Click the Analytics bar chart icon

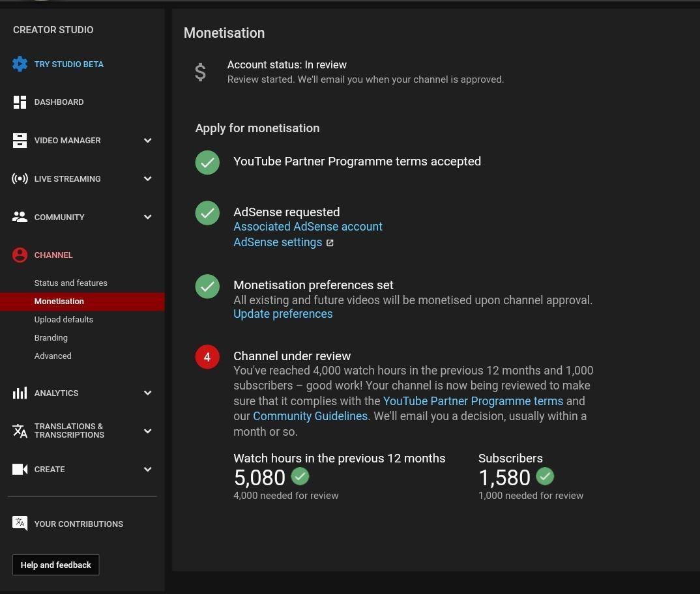(20, 393)
